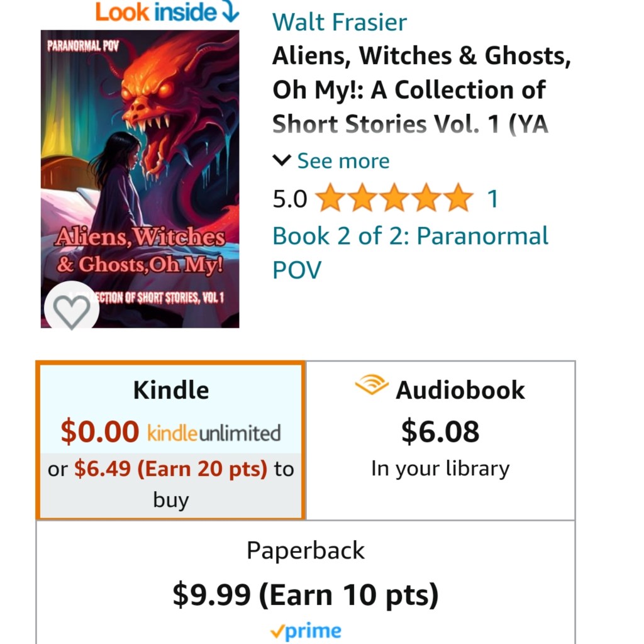
Task: Click the $6.08 audiobook price
Action: (x=440, y=431)
